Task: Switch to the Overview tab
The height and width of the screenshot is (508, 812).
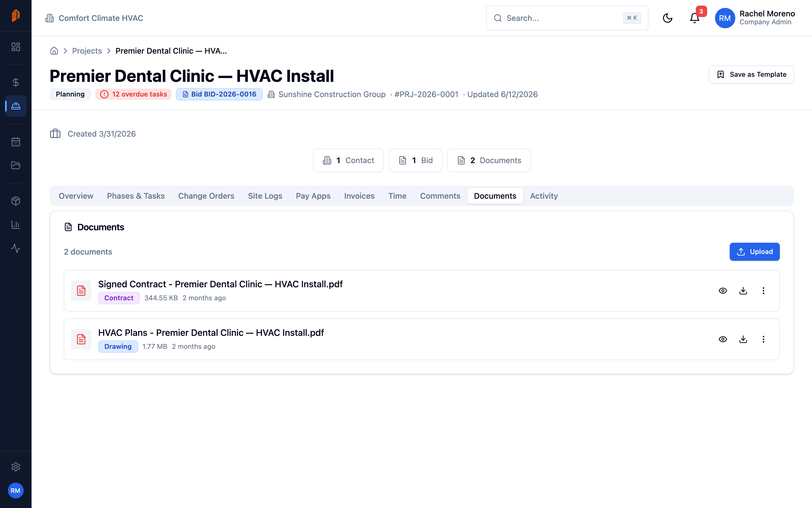Action: tap(76, 196)
